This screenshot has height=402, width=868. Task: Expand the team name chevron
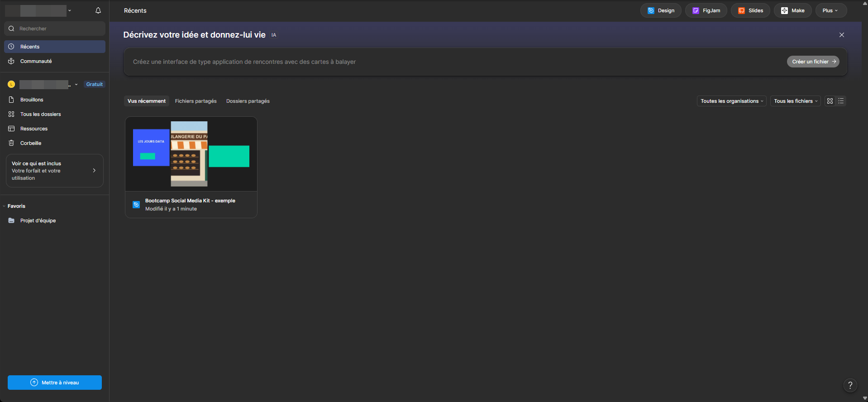76,84
